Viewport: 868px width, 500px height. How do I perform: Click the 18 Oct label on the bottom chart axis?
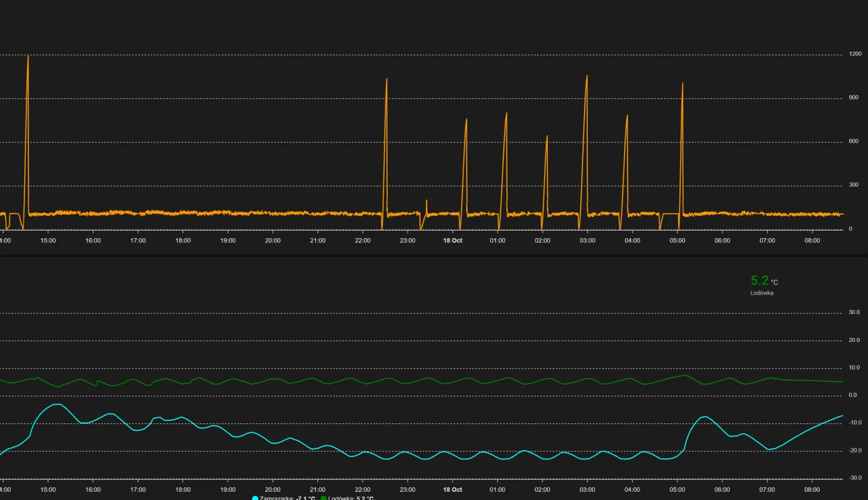(452, 489)
